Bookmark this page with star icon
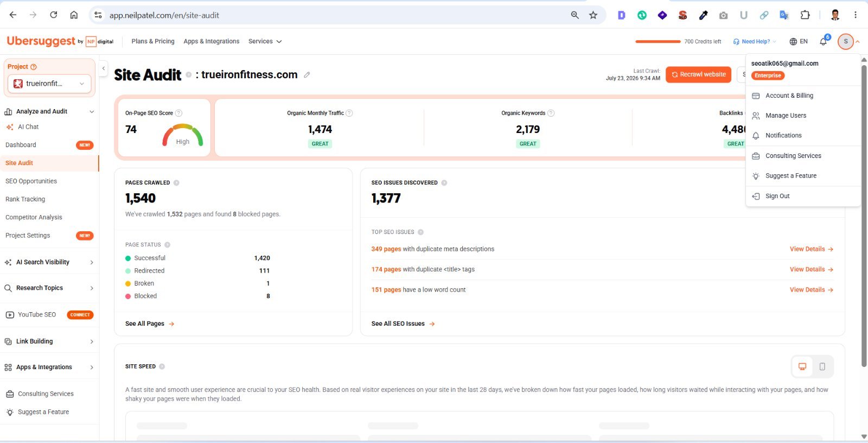868x443 pixels. click(593, 15)
